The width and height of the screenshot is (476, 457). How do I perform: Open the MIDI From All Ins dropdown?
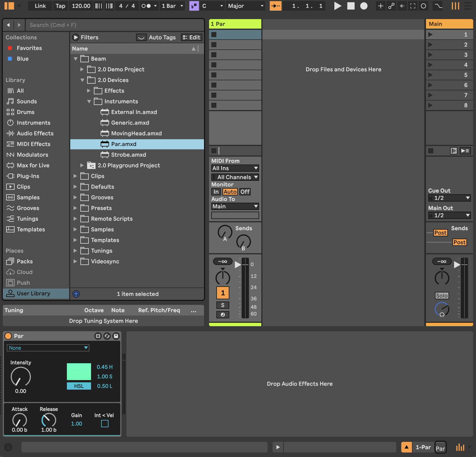(x=235, y=168)
